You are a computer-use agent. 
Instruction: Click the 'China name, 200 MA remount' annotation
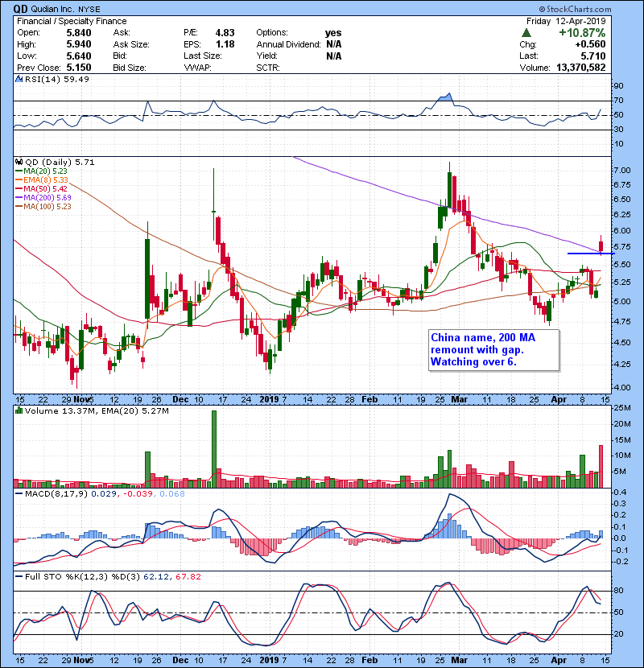pyautogui.click(x=494, y=350)
